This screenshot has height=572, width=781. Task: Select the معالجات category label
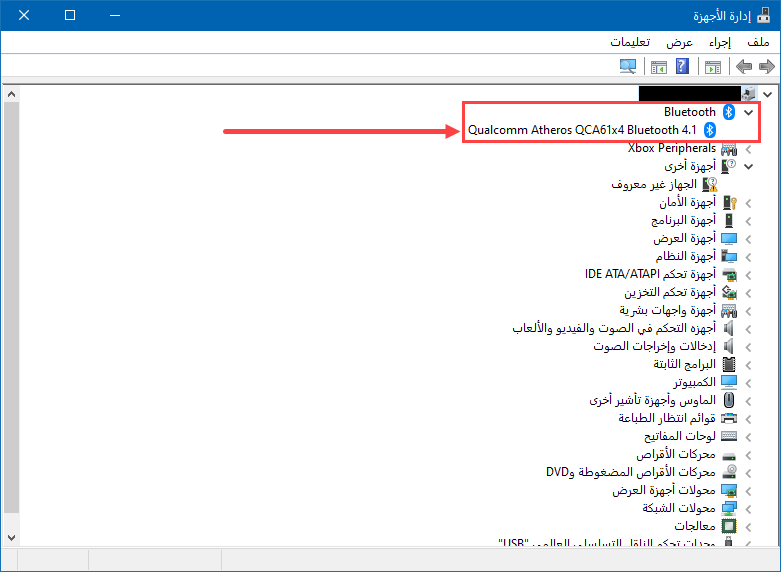pos(695,526)
